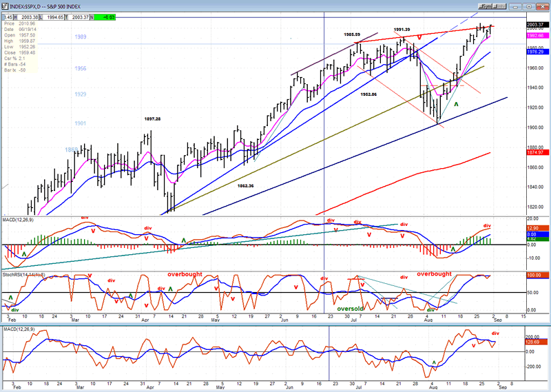Click the MACD(12,26,9) upper indicator label
This screenshot has height=392, width=551.
pos(19,220)
